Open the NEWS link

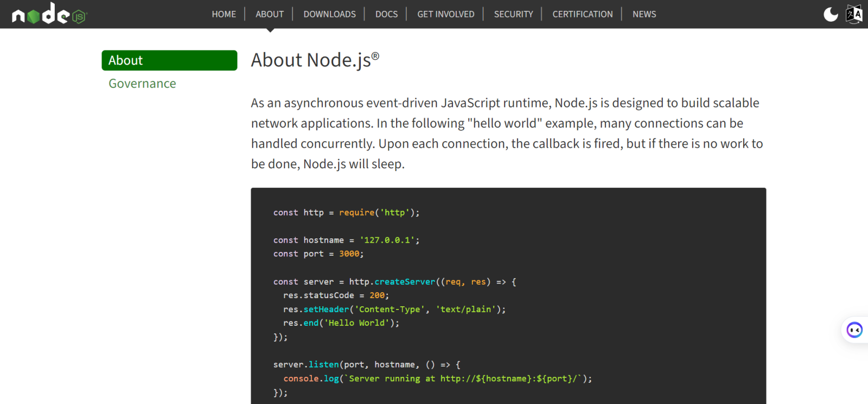pyautogui.click(x=644, y=14)
